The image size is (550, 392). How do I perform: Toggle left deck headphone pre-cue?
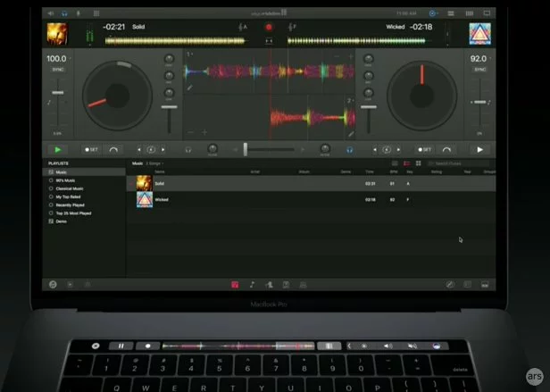(x=188, y=150)
